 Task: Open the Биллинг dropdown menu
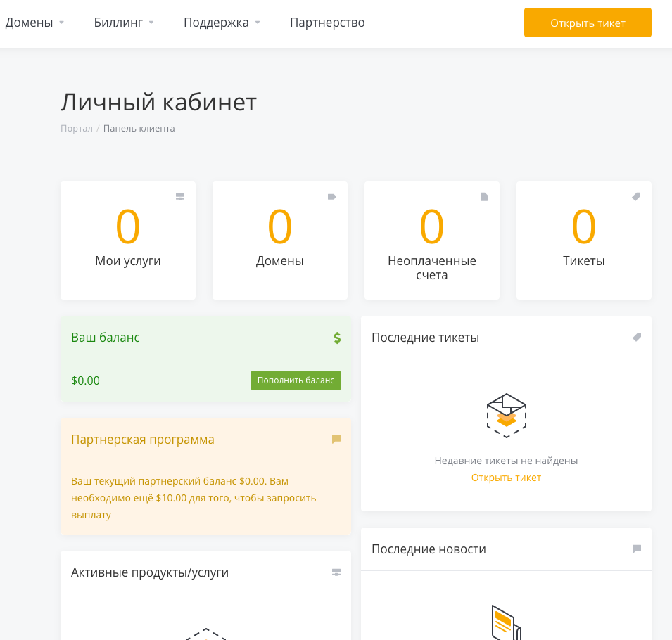(x=124, y=23)
